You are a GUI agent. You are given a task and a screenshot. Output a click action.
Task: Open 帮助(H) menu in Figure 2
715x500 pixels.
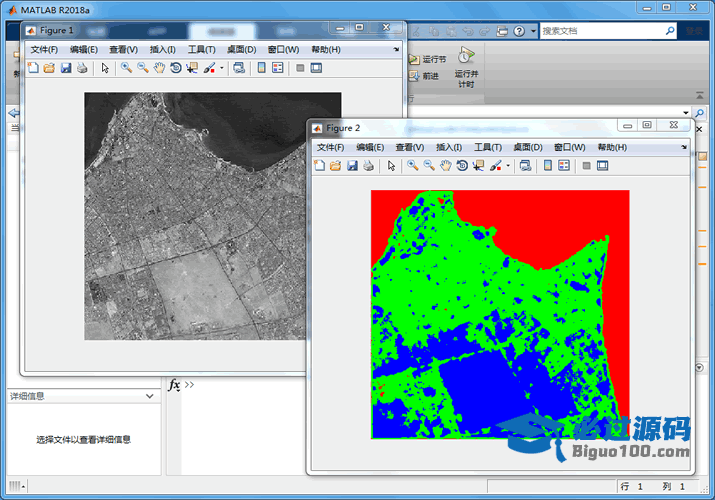612,147
